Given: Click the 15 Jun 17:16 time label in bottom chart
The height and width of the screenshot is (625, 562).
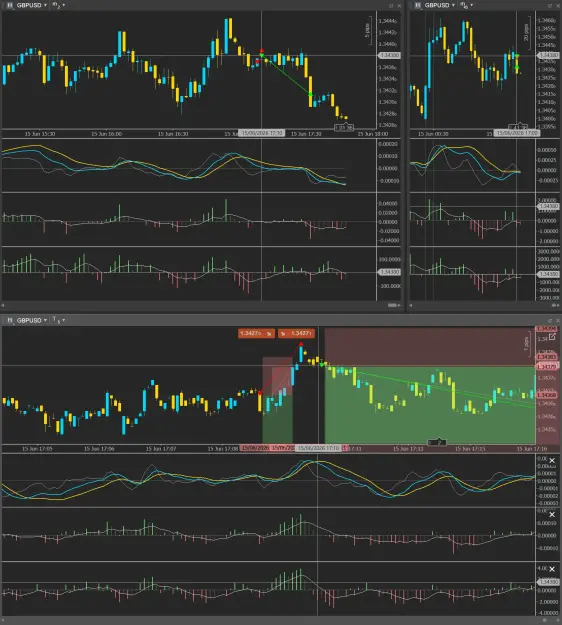Looking at the screenshot, I should coord(532,449).
